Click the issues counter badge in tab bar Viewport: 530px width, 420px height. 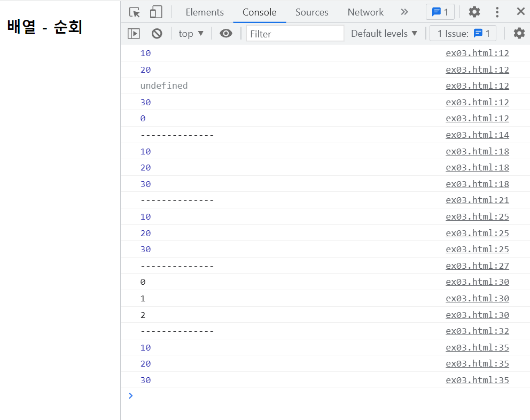point(440,12)
